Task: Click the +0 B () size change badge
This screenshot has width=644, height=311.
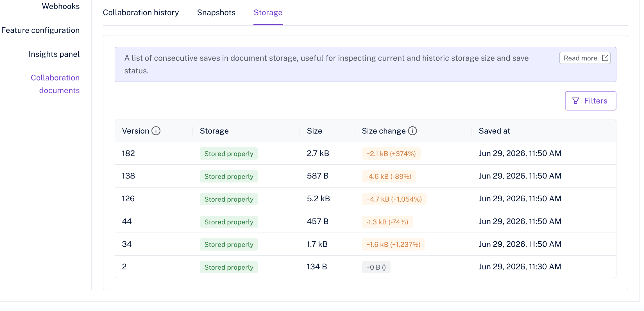Action: pyautogui.click(x=376, y=267)
